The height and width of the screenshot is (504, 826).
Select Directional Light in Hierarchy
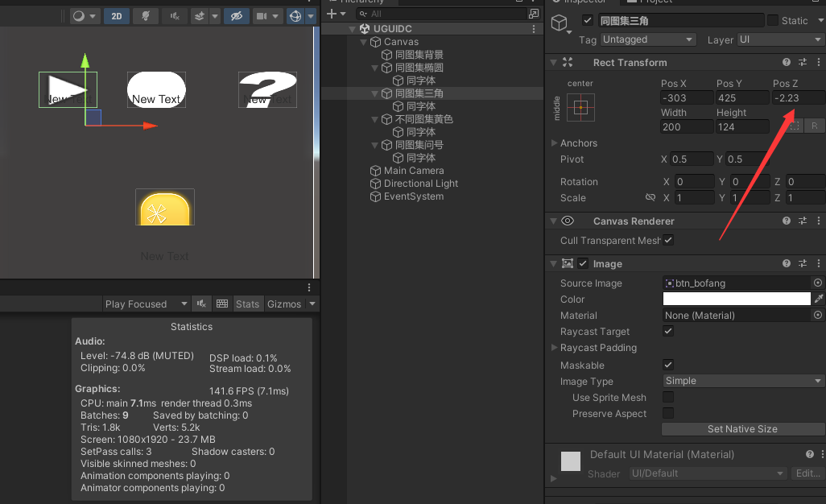[420, 184]
